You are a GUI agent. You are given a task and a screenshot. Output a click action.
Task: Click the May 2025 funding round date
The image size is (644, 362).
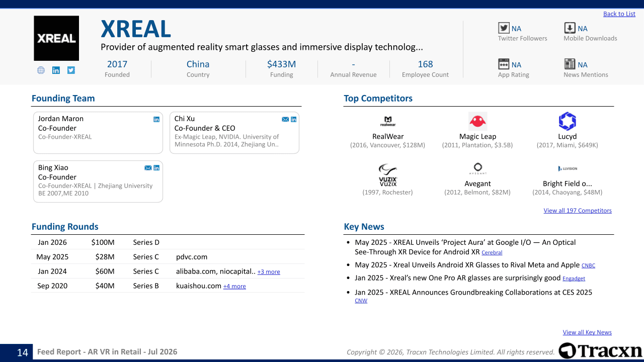point(52,257)
